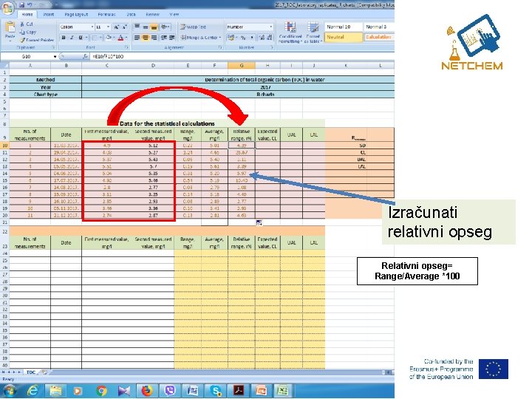Screen dimensions: 532x399
Task: Click the Decrease Font Size icon
Action: pos(125,27)
